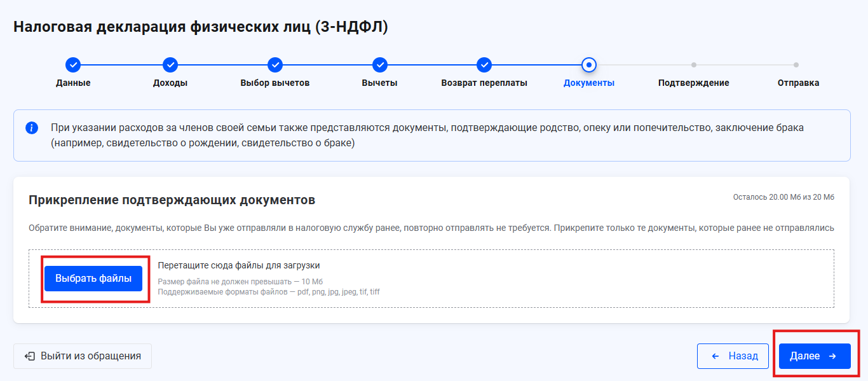Click the forward arrow inside the Далее button
Screen dimensions: 868x381
point(833,356)
